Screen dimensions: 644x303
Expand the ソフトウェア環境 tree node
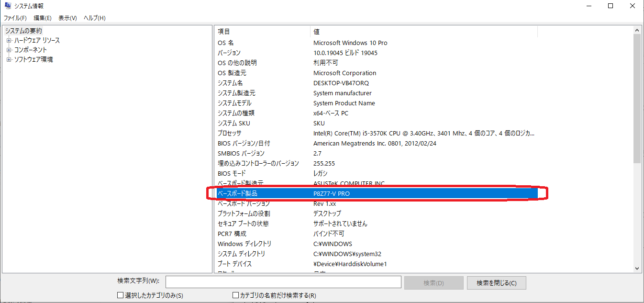point(9,59)
